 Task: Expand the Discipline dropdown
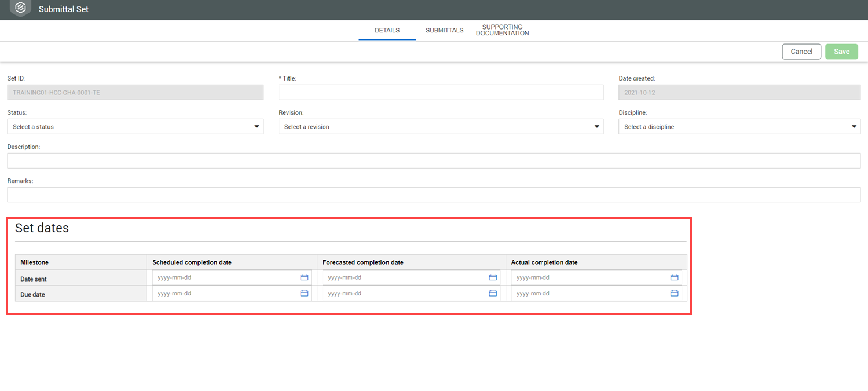click(739, 126)
